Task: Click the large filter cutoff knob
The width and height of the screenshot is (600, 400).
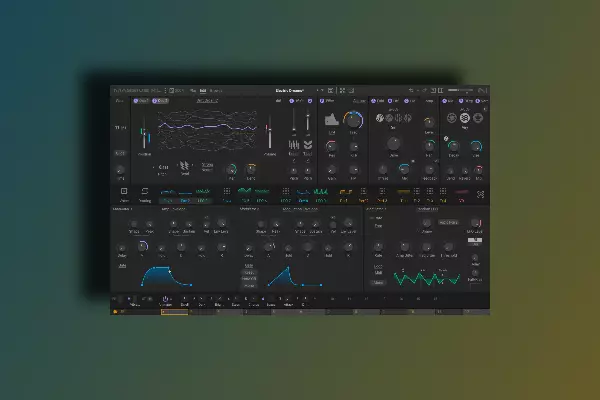Action: click(x=353, y=120)
